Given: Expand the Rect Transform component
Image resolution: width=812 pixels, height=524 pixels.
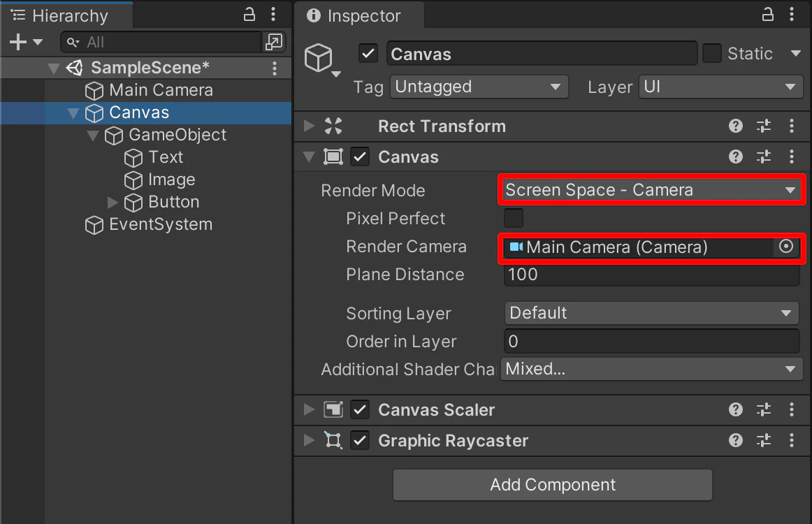Looking at the screenshot, I should tap(309, 126).
